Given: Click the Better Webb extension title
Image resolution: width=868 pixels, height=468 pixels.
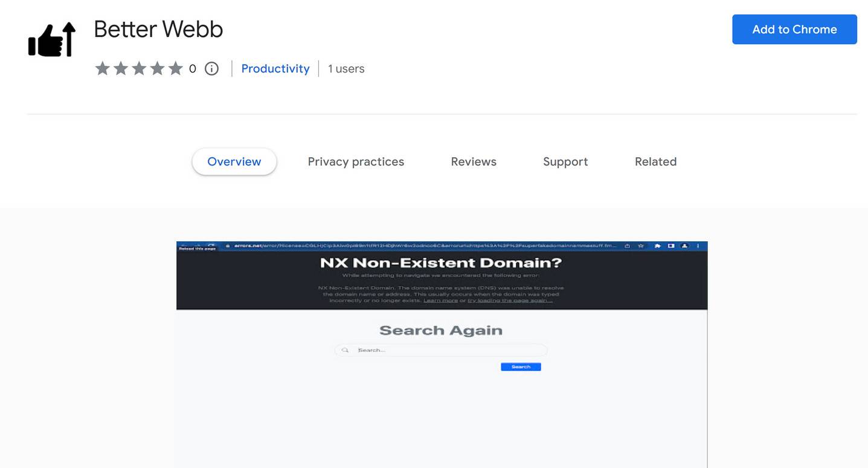Looking at the screenshot, I should [158, 29].
